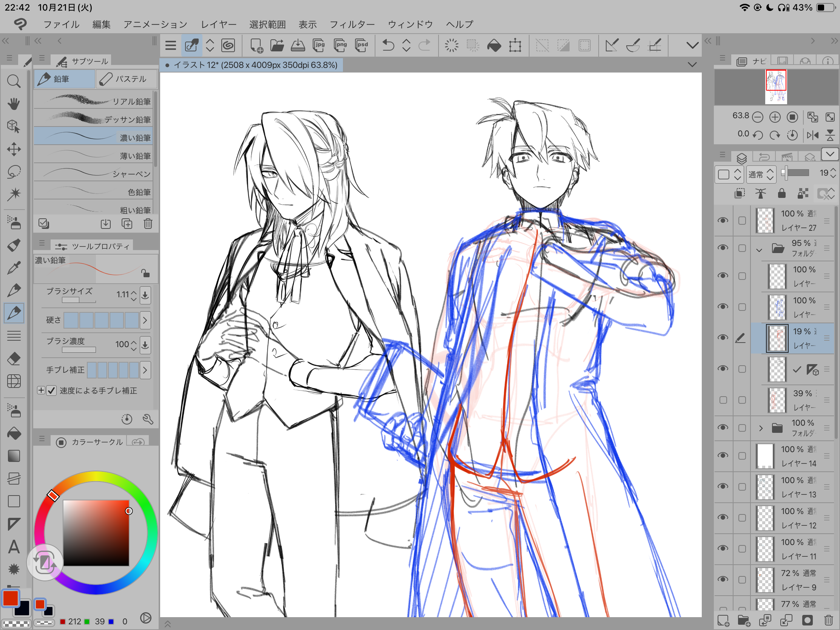Open the 通常 blend mode dropdown

click(x=761, y=174)
